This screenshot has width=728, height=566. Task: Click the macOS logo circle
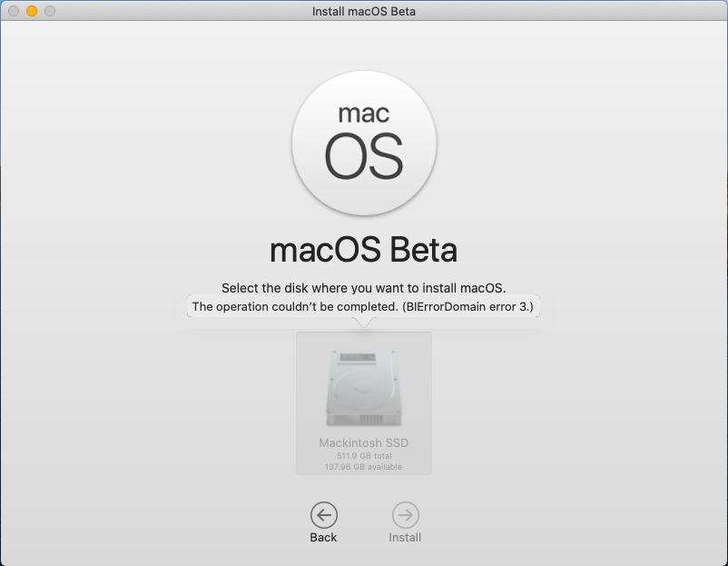(364, 144)
